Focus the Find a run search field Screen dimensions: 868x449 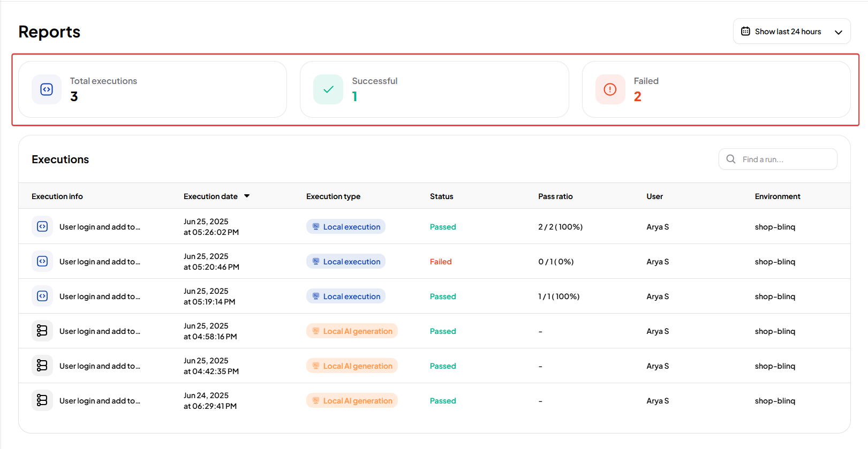(x=778, y=159)
